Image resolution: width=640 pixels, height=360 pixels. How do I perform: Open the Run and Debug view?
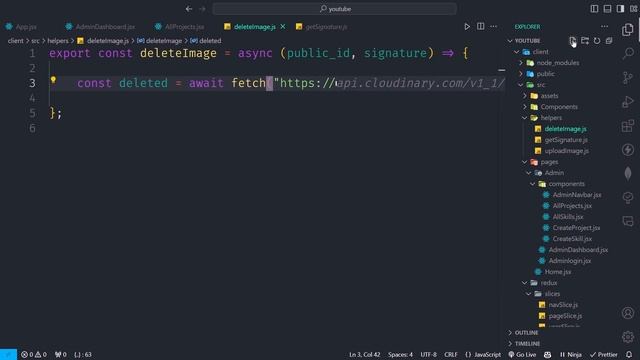pos(628,101)
